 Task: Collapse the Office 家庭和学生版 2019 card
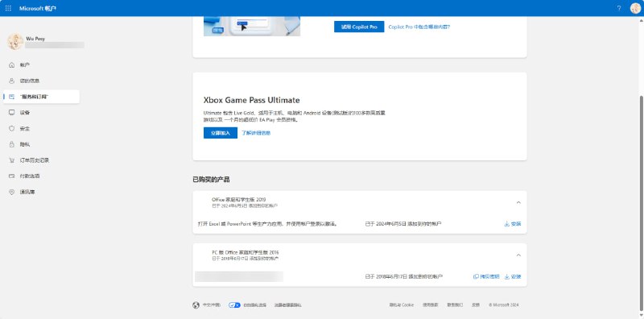pos(518,202)
